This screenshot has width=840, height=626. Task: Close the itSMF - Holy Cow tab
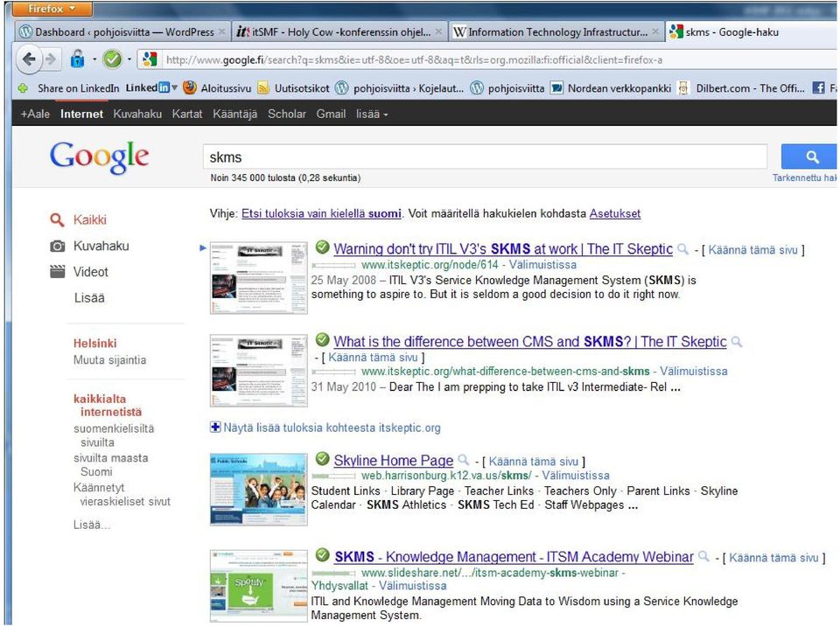pos(438,32)
